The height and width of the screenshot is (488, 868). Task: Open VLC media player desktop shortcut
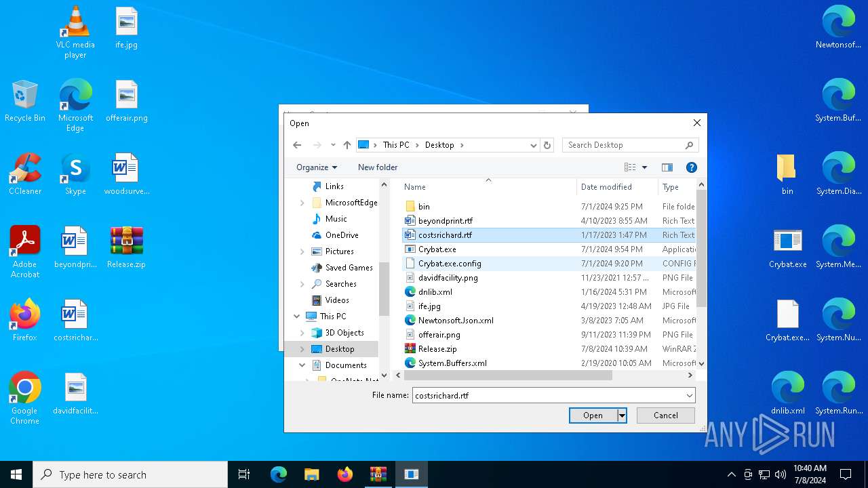[75, 32]
